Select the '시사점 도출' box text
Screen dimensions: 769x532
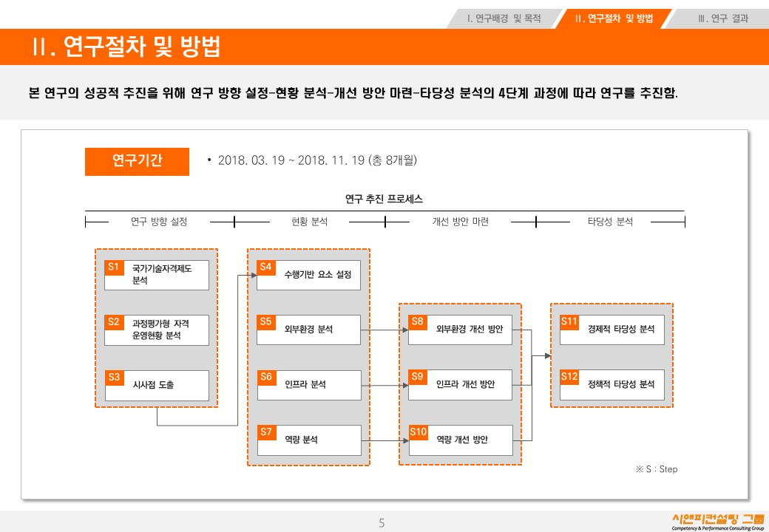[x=153, y=385]
